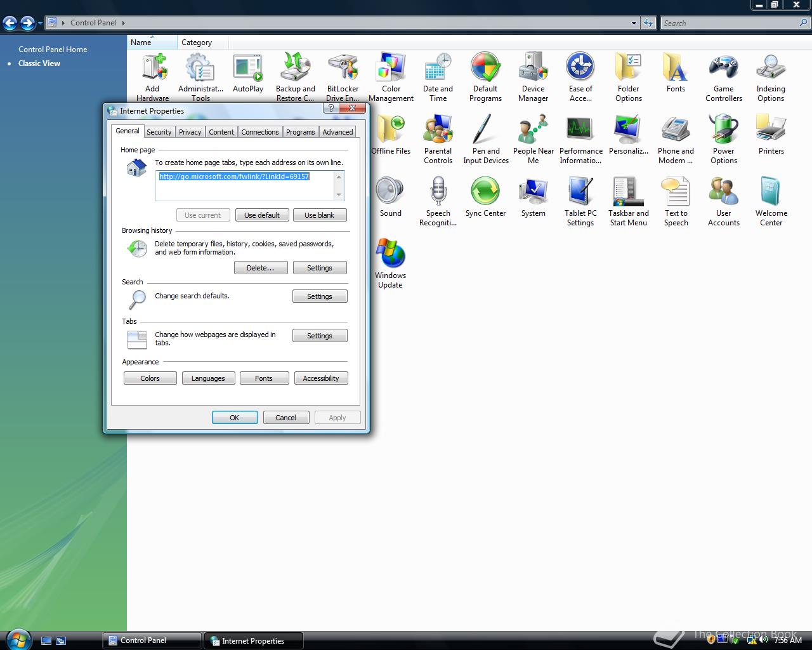Open Date and Time icon
Viewport: 812px width, 650px height.
[438, 77]
